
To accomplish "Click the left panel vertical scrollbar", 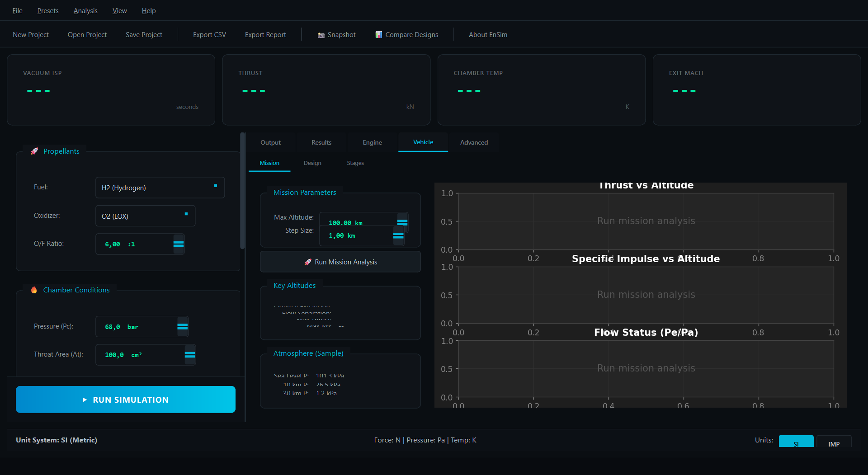I will (x=242, y=191).
